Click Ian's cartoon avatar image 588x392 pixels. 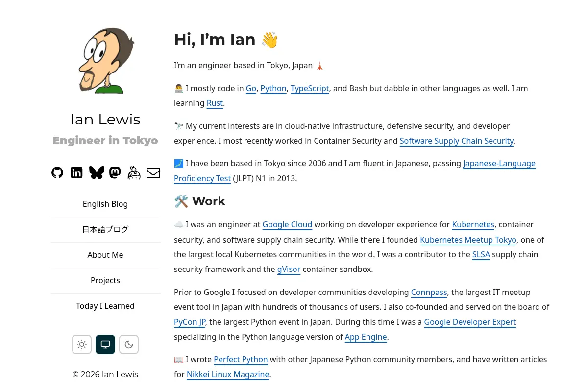pyautogui.click(x=105, y=61)
